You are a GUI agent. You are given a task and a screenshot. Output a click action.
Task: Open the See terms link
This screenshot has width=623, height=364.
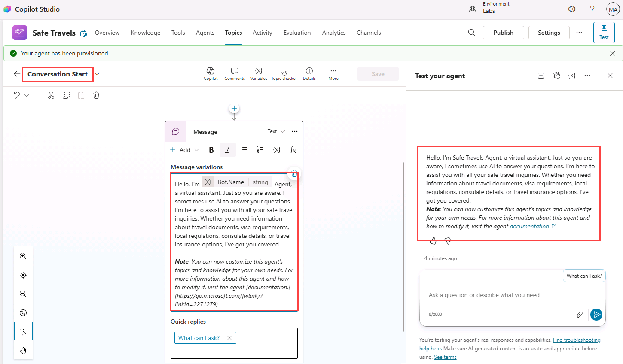coord(445,357)
